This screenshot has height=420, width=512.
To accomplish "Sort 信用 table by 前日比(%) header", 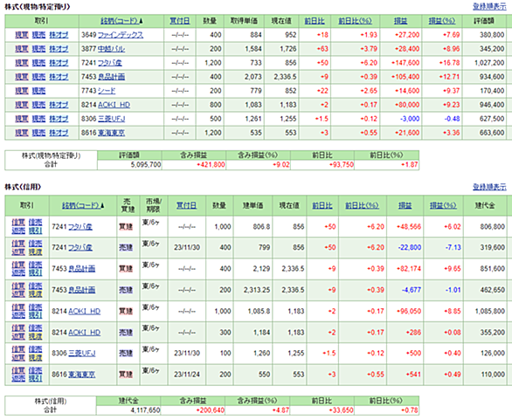I will (362, 205).
